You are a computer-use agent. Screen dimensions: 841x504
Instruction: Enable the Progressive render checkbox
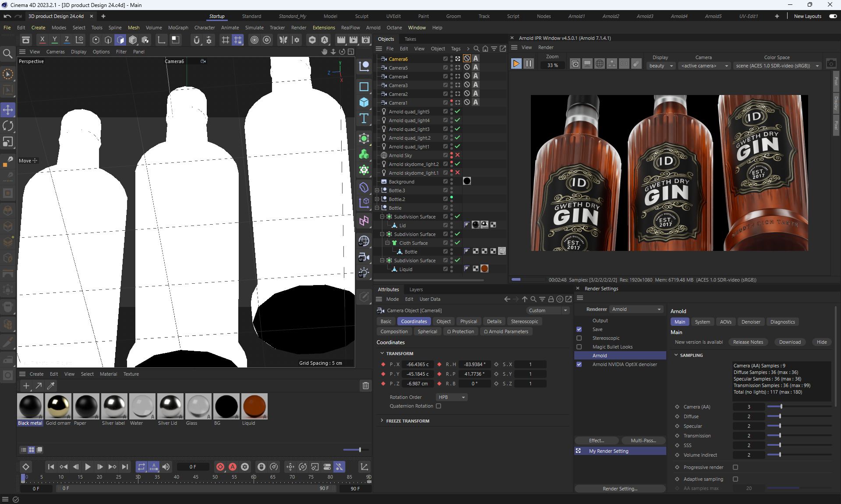pos(735,467)
